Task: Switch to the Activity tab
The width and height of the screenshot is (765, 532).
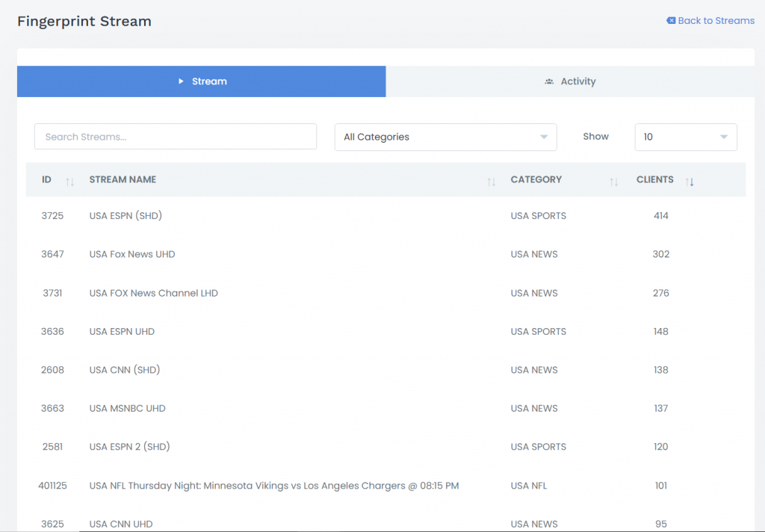Action: [x=570, y=81]
